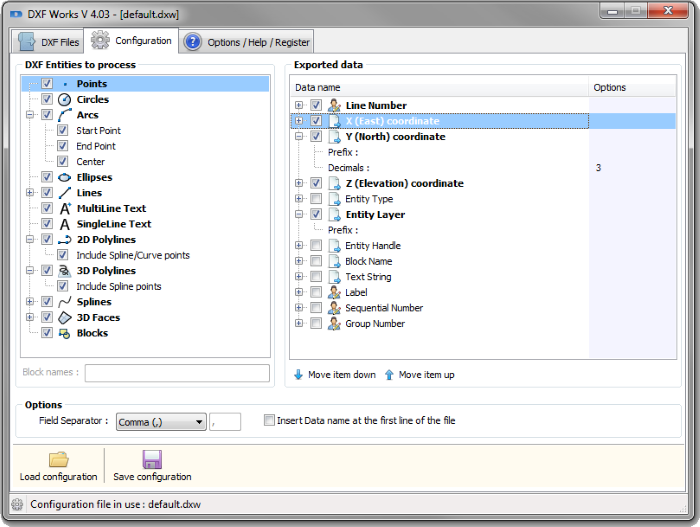Click the Entity Handle document icon
The image size is (700, 527).
point(334,246)
